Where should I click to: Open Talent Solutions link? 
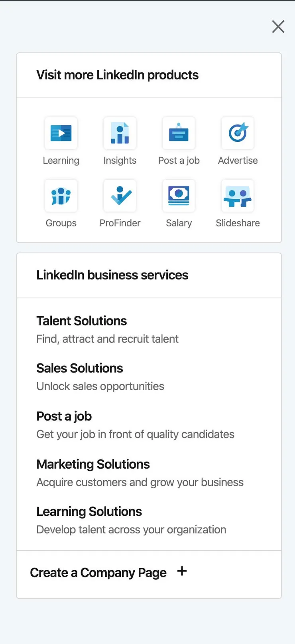pyautogui.click(x=82, y=321)
